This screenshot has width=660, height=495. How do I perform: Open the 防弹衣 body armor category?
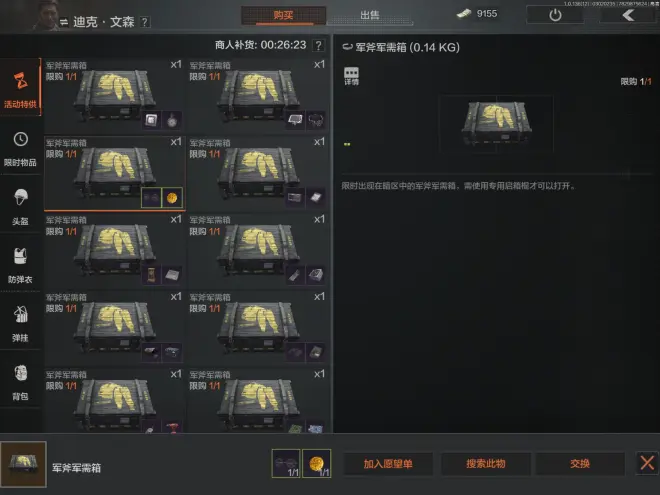pos(21,263)
